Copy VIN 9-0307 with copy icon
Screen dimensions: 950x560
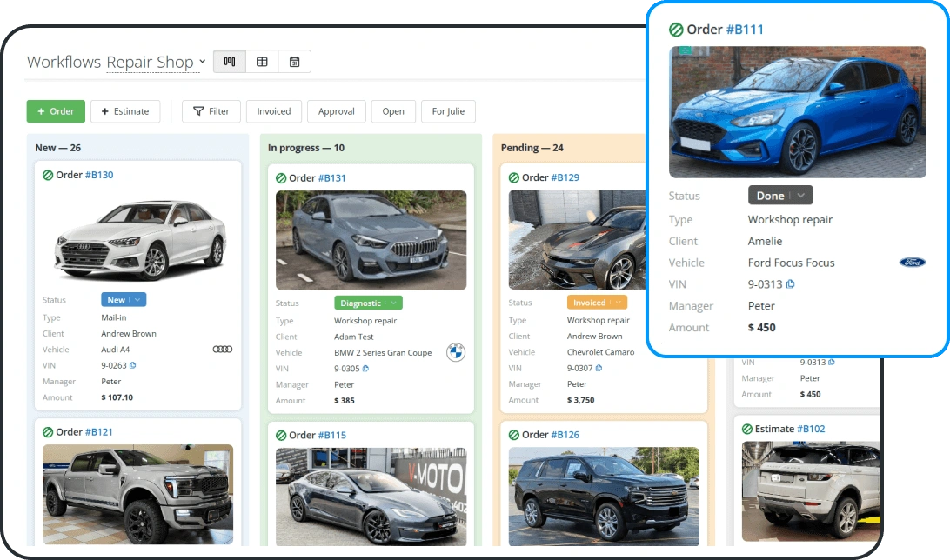599,368
